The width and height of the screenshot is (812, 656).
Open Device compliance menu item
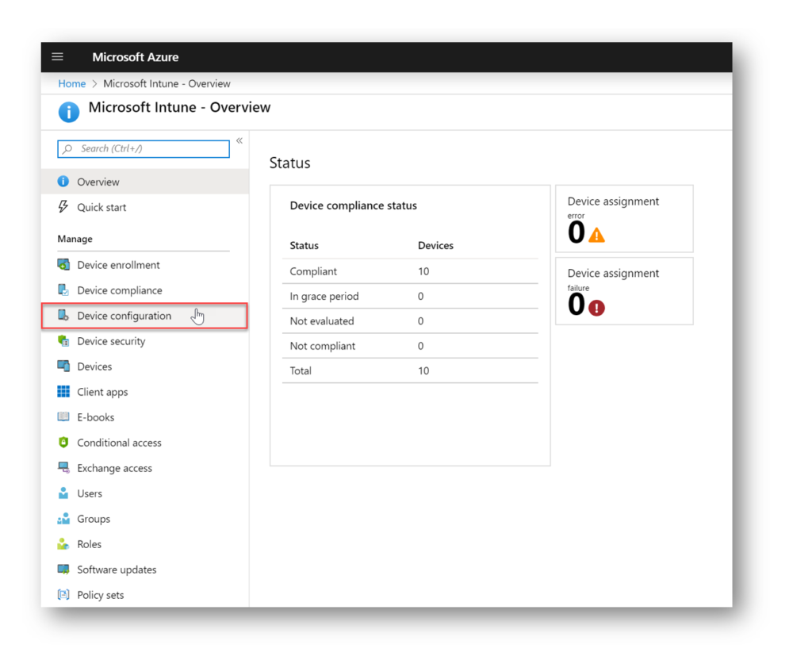145,290
